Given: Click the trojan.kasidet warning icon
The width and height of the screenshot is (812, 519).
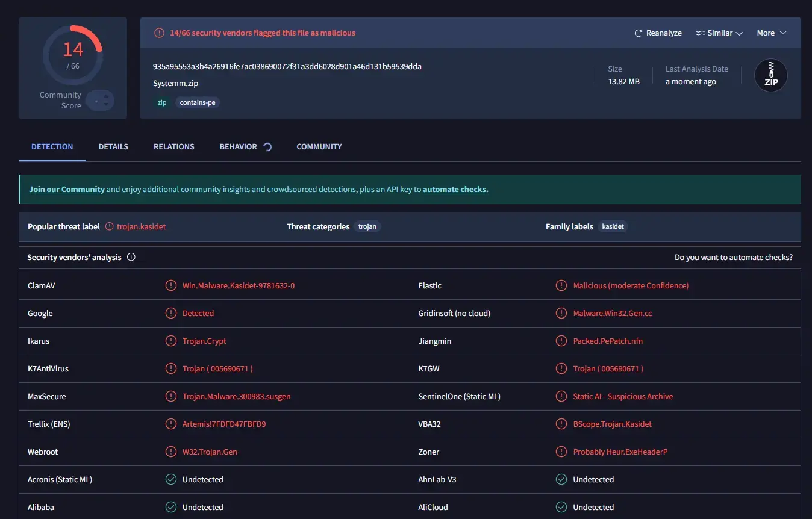Looking at the screenshot, I should [110, 227].
